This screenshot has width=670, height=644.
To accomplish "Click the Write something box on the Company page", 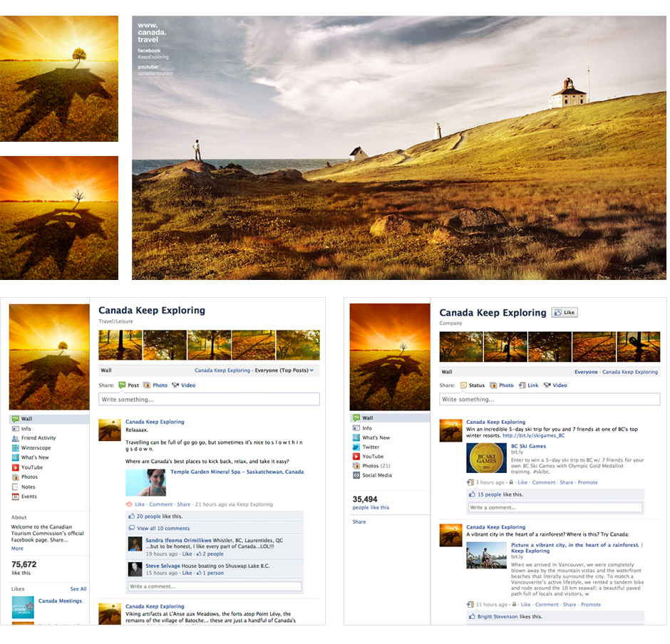I will (x=550, y=400).
